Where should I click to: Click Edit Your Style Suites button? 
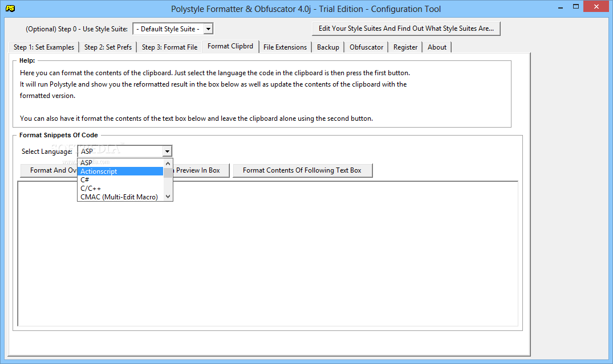406,28
